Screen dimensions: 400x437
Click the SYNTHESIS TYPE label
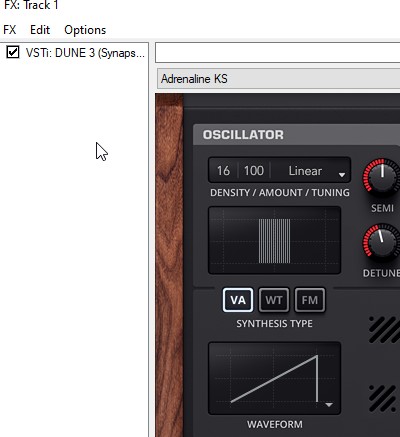(x=274, y=324)
